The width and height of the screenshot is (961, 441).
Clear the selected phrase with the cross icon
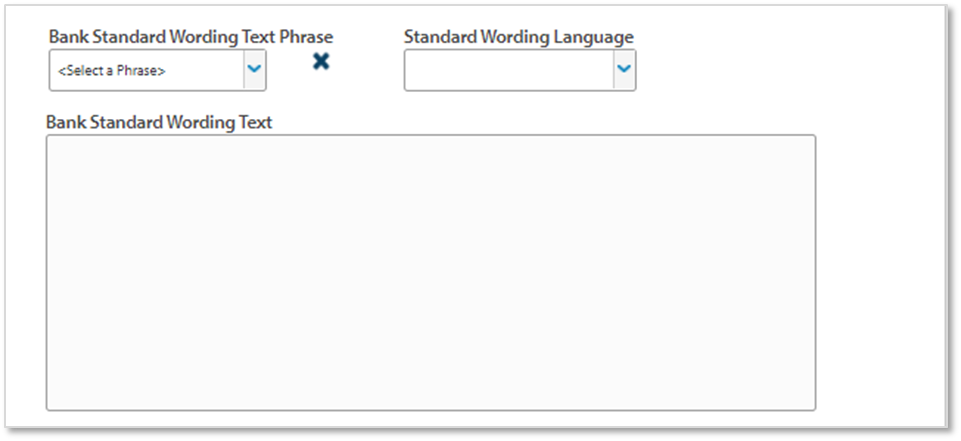click(x=321, y=62)
